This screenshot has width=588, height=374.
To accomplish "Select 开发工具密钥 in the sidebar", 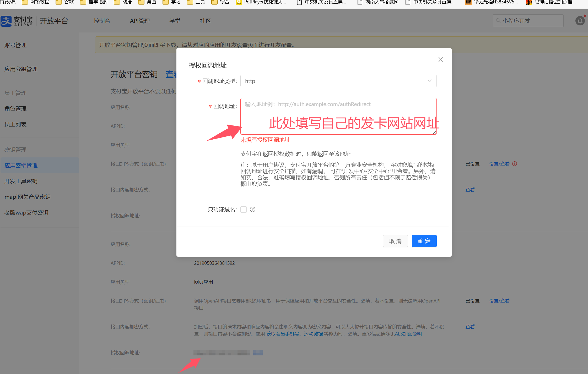I will 21,181.
